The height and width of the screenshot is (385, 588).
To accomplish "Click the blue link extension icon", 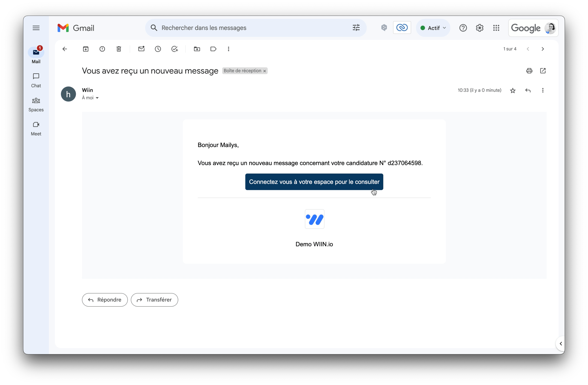I will [402, 28].
